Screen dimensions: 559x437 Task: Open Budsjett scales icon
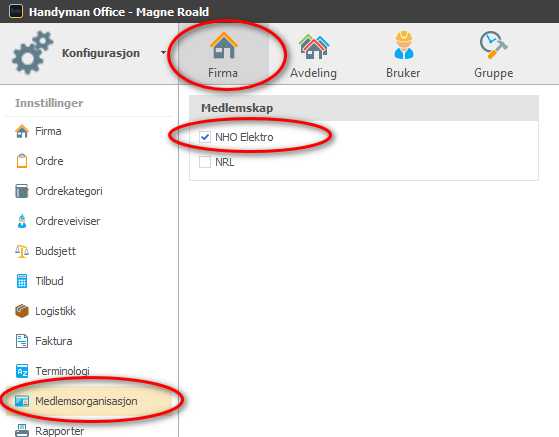point(22,251)
